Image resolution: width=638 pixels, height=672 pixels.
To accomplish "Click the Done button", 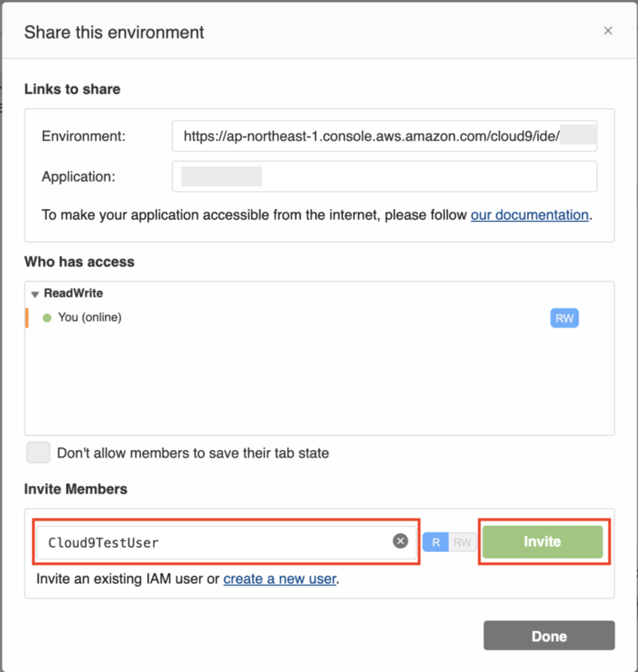I will click(x=549, y=636).
